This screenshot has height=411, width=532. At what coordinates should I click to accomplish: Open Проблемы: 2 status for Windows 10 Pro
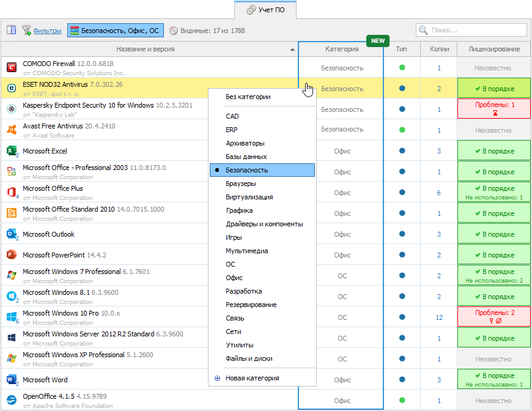(x=494, y=317)
